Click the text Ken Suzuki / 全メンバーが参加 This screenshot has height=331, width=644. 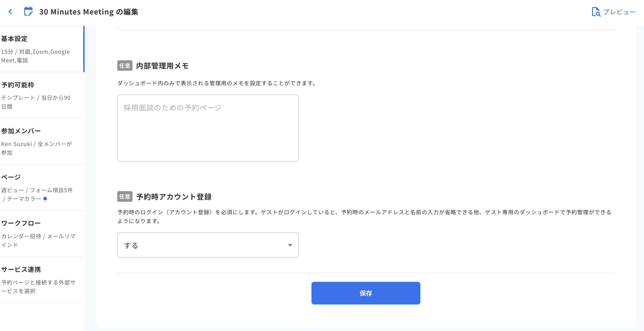[x=37, y=148]
